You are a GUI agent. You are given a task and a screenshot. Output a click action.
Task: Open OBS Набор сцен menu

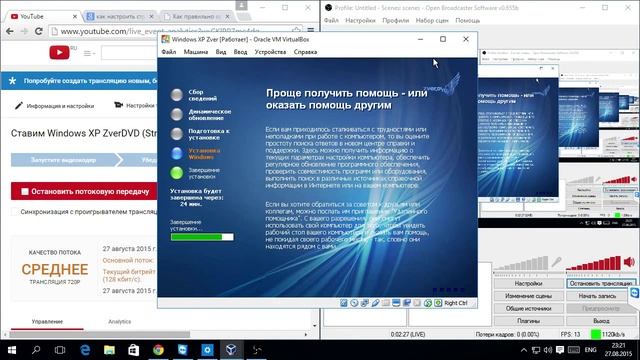click(x=432, y=20)
